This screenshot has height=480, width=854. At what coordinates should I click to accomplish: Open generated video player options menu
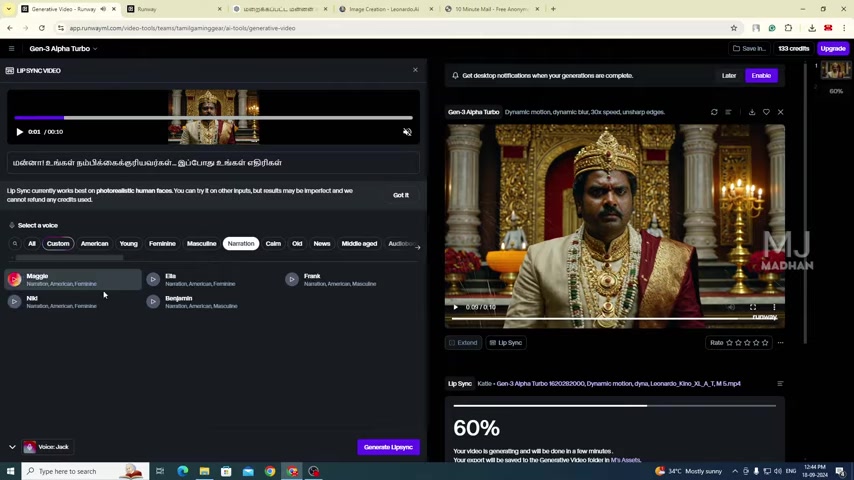coord(774,307)
